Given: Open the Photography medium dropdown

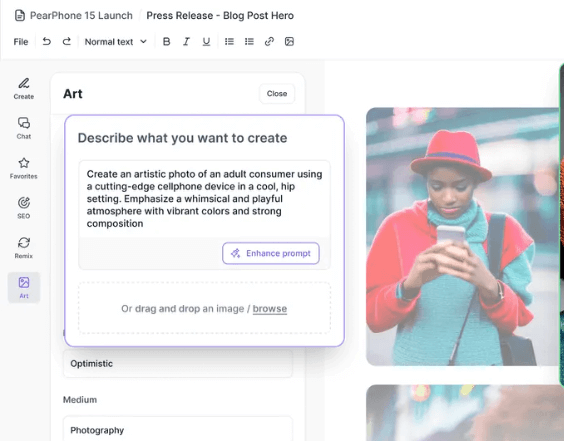Looking at the screenshot, I should [x=178, y=429].
